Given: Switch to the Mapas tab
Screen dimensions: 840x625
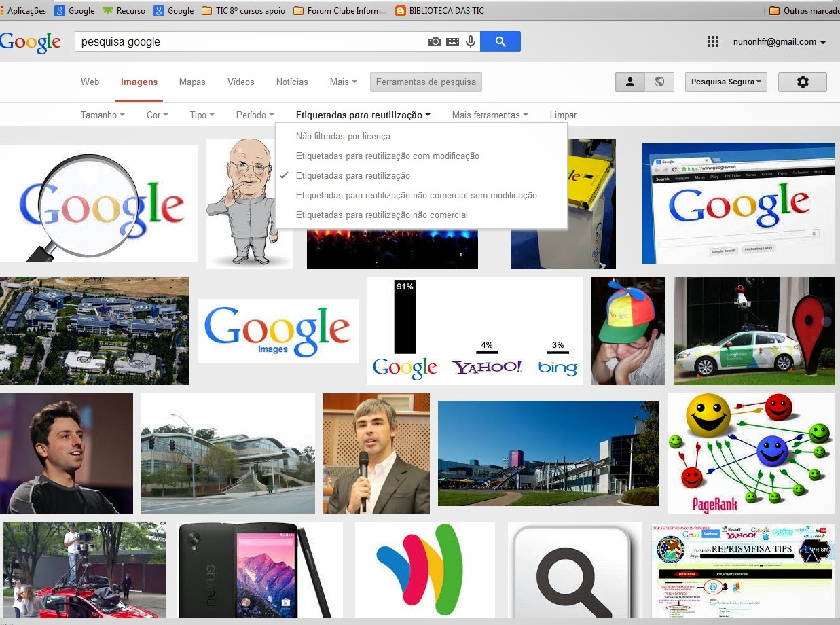Looking at the screenshot, I should coord(192,82).
